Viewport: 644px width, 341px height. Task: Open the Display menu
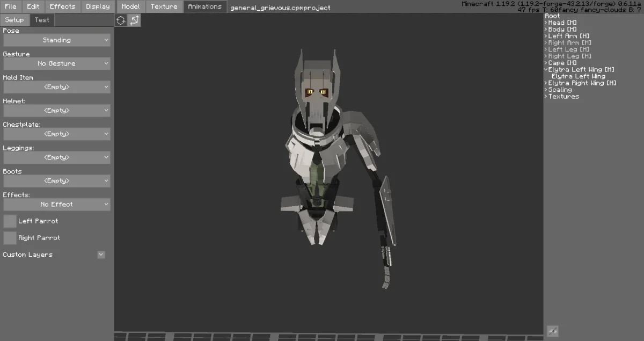98,6
